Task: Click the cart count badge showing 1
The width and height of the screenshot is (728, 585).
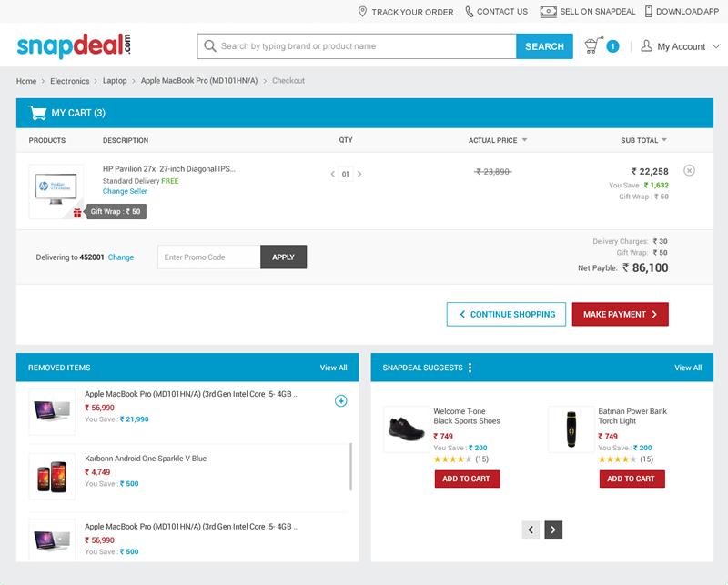Action: point(612,46)
